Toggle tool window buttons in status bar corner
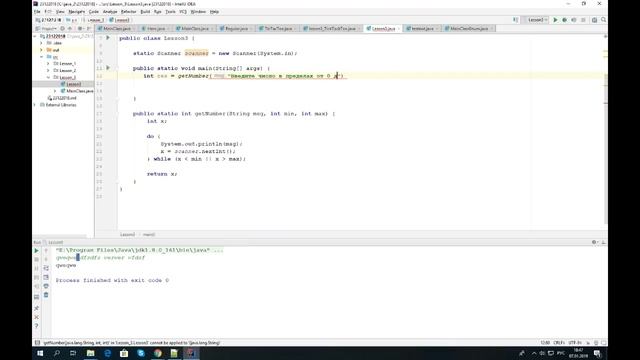 (37, 343)
